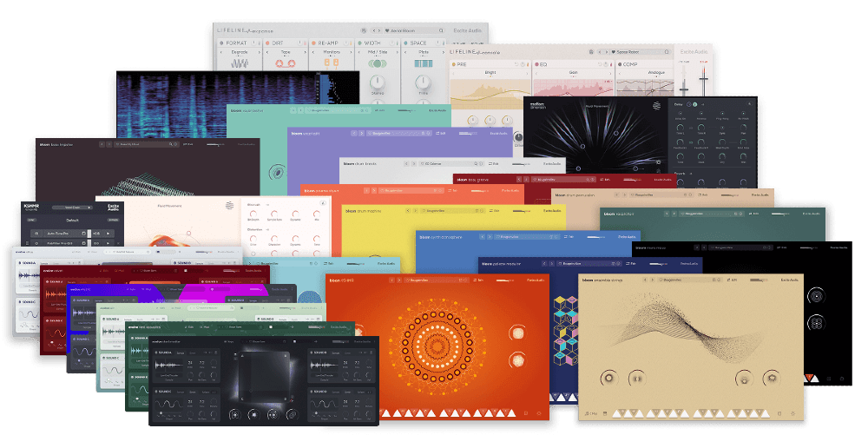Screen dimensions: 868x435
Task: Click Edit button in Bloom ensemble strings
Action: click(733, 280)
